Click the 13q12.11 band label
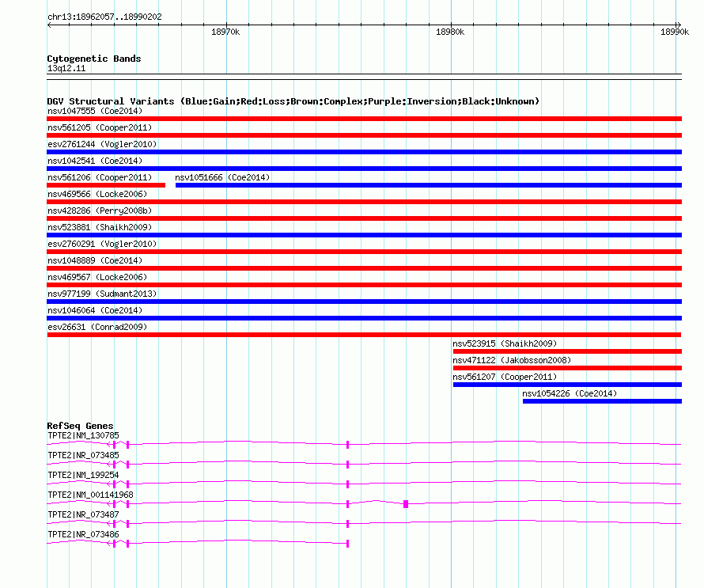The width and height of the screenshot is (704, 588). point(66,68)
